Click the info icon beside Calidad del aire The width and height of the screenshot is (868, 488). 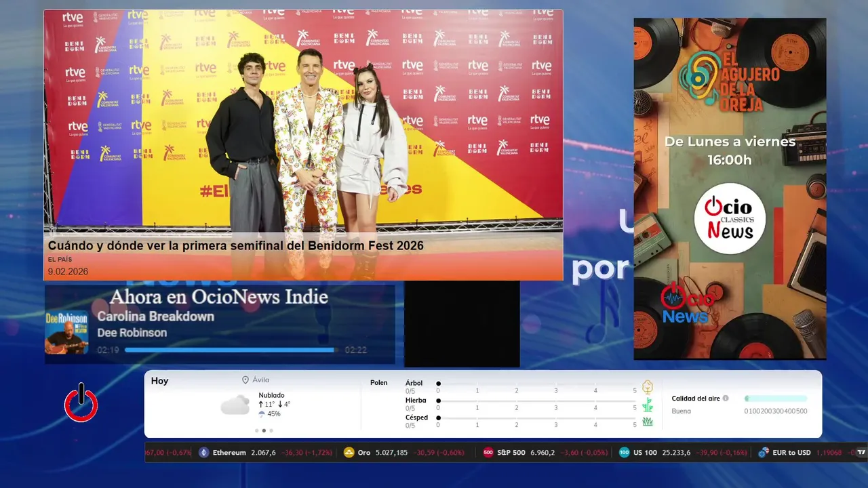tap(726, 399)
